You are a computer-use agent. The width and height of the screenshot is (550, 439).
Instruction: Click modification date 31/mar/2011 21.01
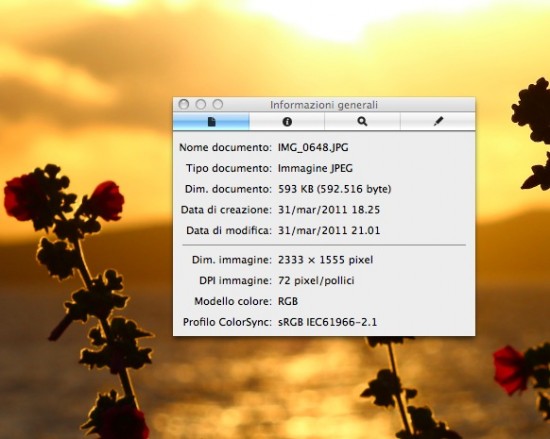(329, 230)
